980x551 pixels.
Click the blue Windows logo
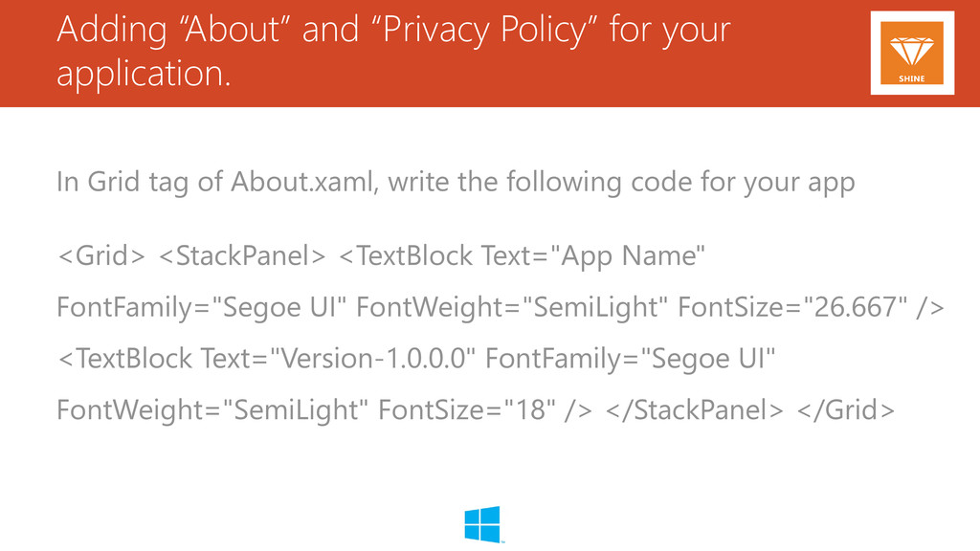(x=482, y=524)
